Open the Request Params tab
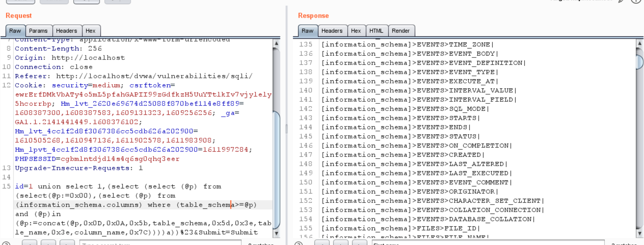The image size is (644, 245). tap(38, 31)
